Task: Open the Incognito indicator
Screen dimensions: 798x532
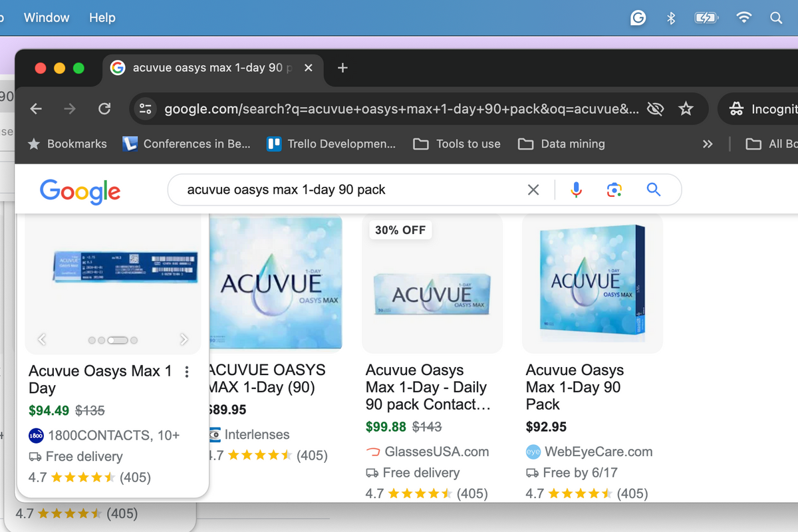Action: pyautogui.click(x=761, y=109)
